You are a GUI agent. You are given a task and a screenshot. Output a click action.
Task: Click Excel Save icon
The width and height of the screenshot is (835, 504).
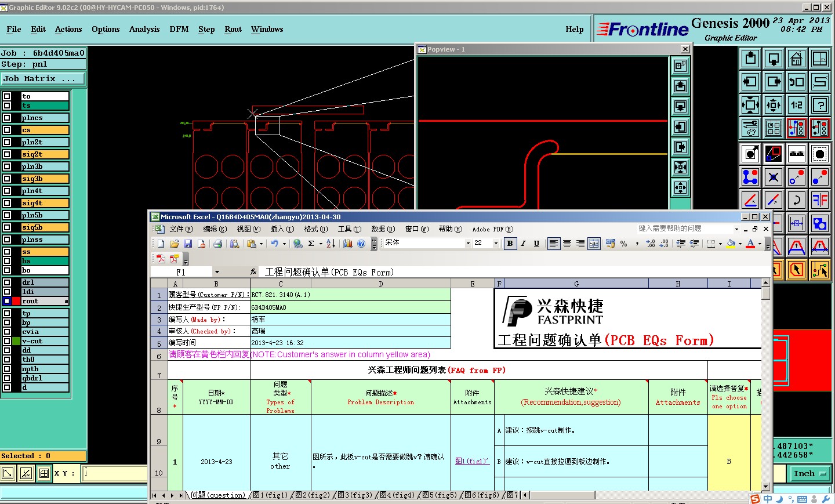click(188, 244)
